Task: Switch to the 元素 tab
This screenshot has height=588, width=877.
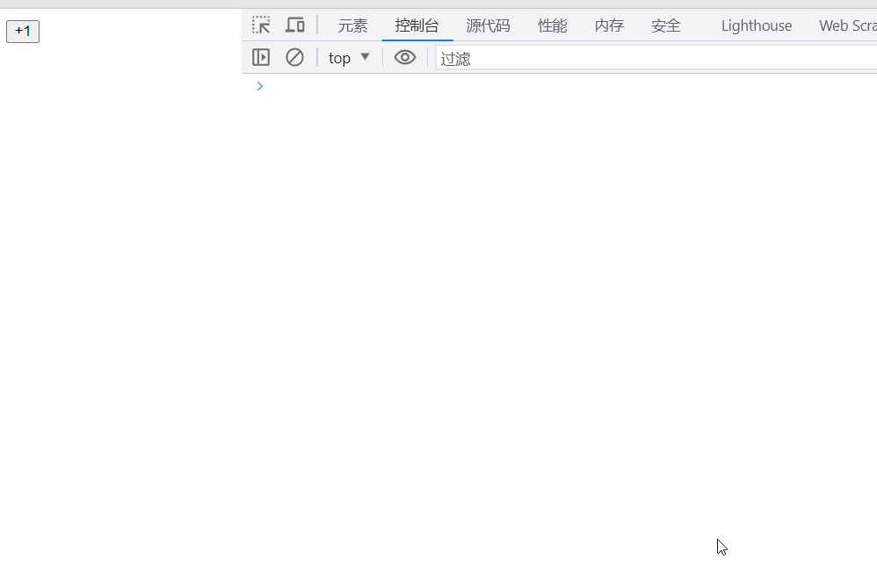Action: click(x=352, y=25)
